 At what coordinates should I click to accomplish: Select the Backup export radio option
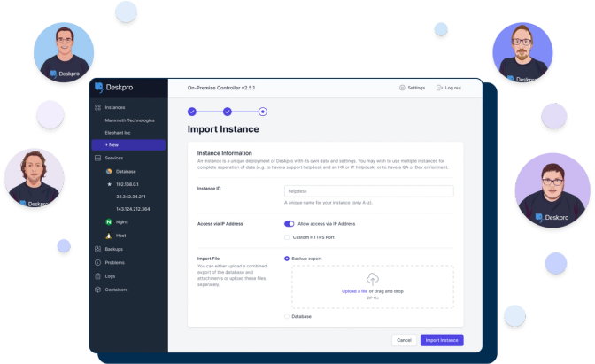(287, 259)
